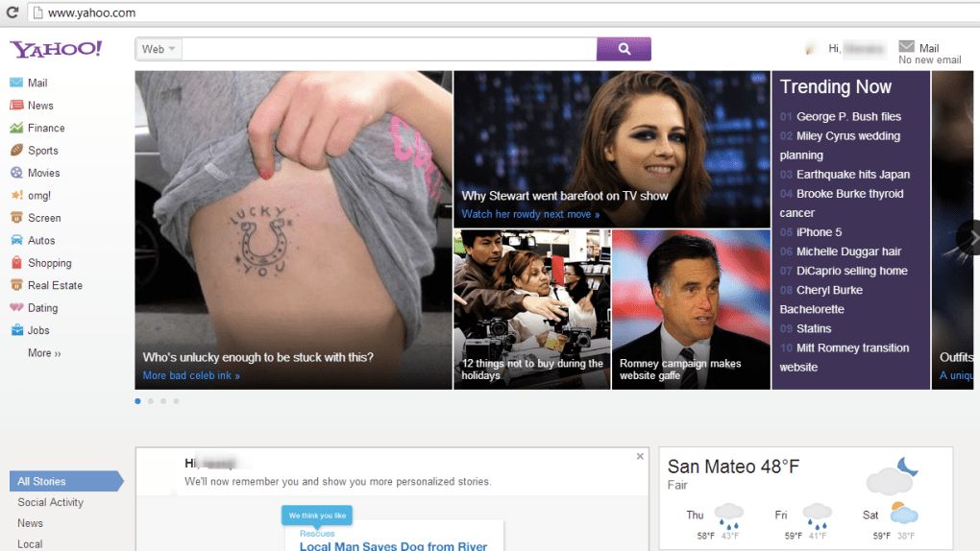Open '12 things not to buy' thumbnail
The image size is (980, 551).
pos(532,309)
